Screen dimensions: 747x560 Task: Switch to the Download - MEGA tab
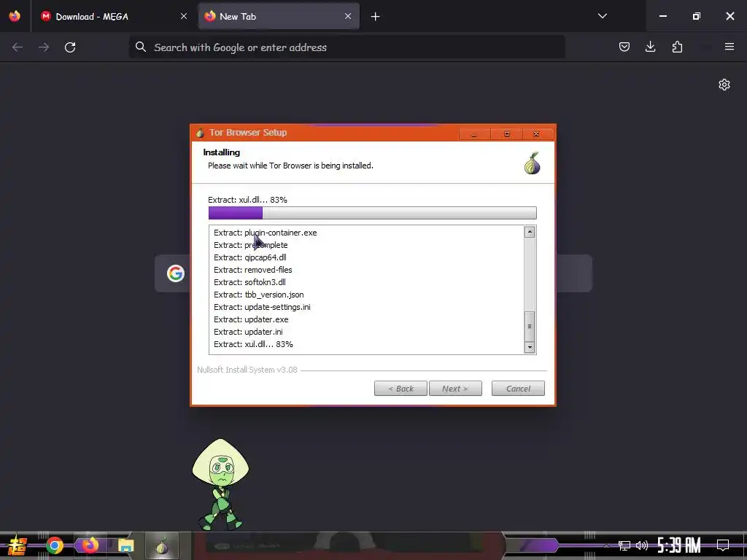(115, 17)
